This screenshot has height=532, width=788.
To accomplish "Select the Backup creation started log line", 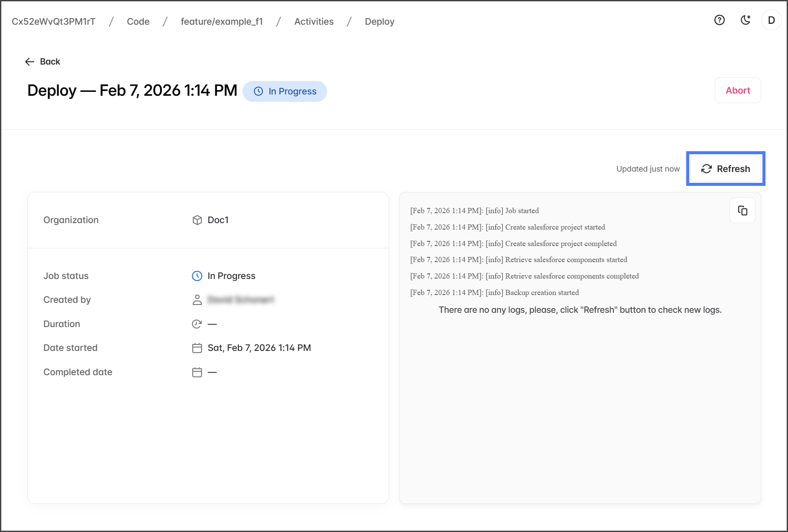I will (x=494, y=292).
